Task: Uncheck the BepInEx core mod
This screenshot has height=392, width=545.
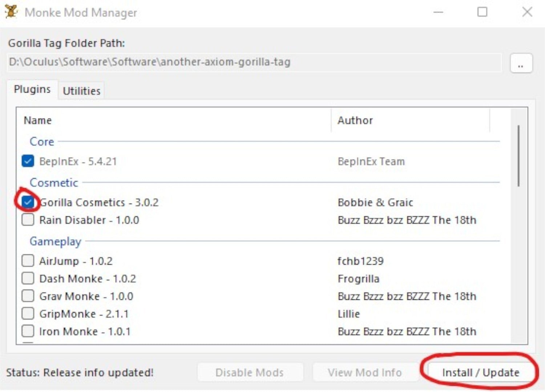Action: 27,161
